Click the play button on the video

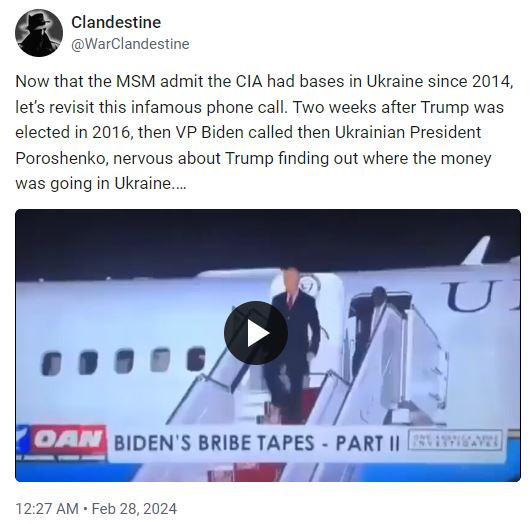coord(256,333)
